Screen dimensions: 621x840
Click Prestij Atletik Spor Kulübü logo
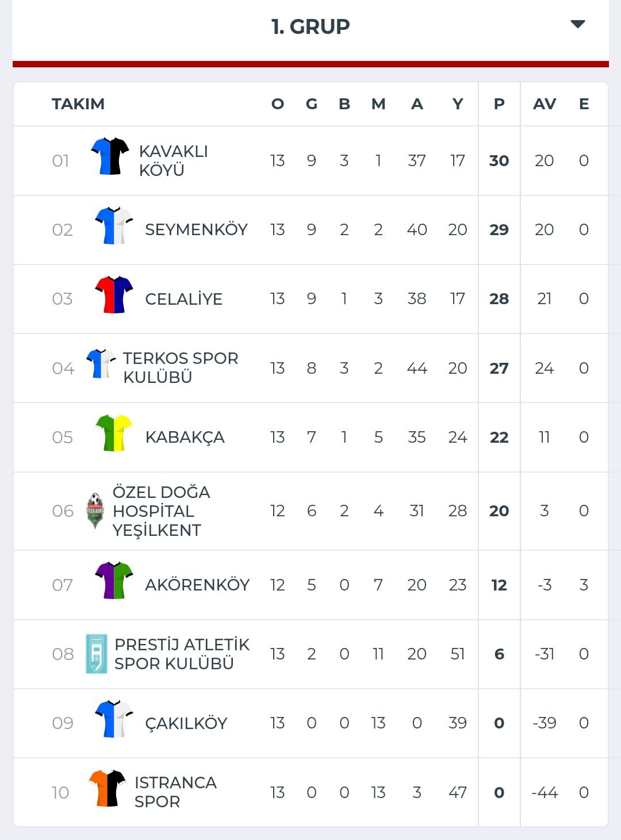coord(97,654)
